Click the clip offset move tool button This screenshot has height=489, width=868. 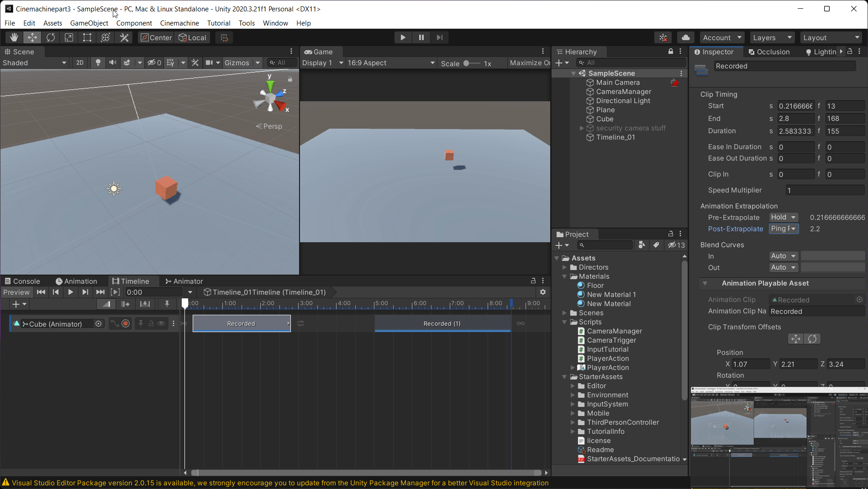pyautogui.click(x=796, y=338)
